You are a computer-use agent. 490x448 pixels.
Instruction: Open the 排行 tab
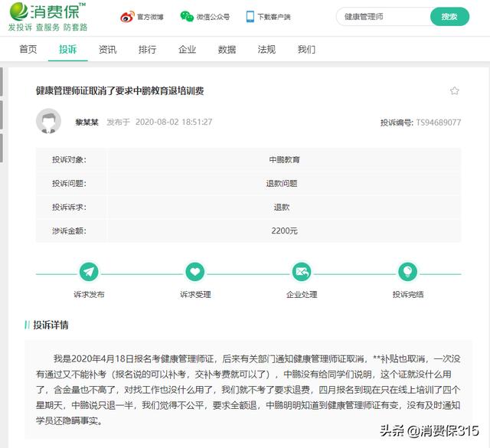click(147, 49)
